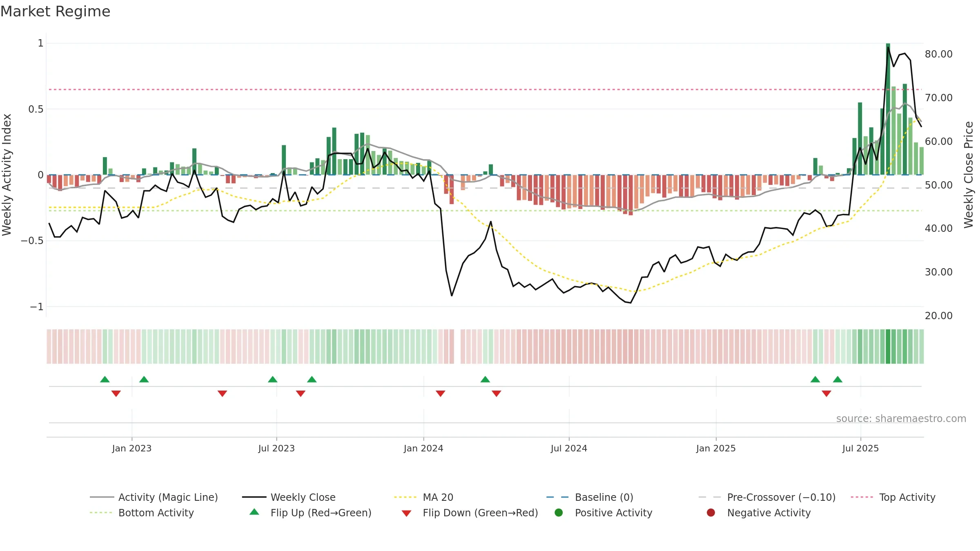This screenshot has height=551, width=980.
Task: Click the Jul 2025 x-axis label
Action: (860, 449)
